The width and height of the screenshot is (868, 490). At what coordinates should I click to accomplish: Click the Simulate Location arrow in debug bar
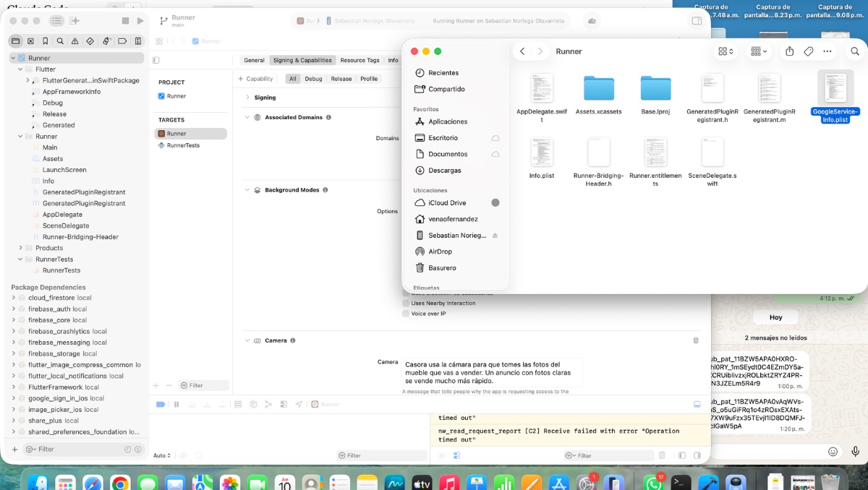299,404
